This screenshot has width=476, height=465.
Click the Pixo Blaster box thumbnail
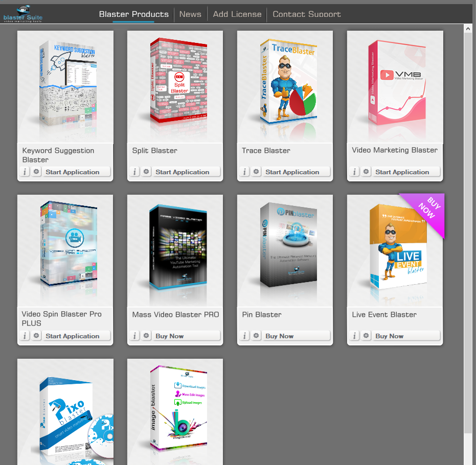(x=65, y=414)
